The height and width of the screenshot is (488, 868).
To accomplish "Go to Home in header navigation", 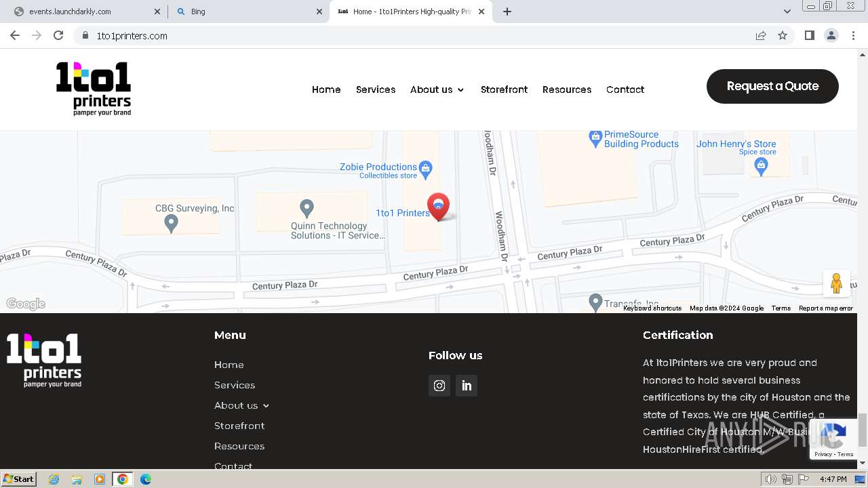I will click(x=326, y=89).
